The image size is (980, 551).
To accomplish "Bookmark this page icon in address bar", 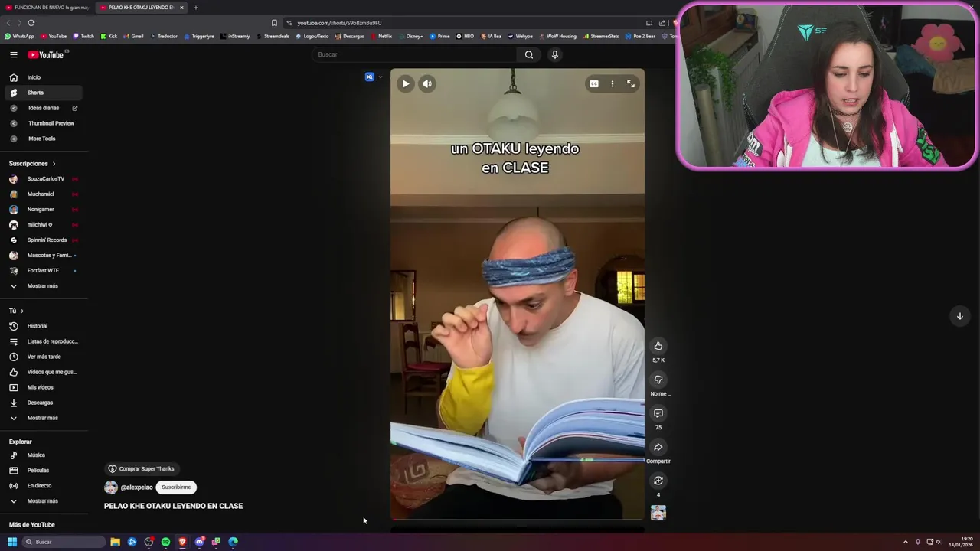I will pyautogui.click(x=274, y=23).
